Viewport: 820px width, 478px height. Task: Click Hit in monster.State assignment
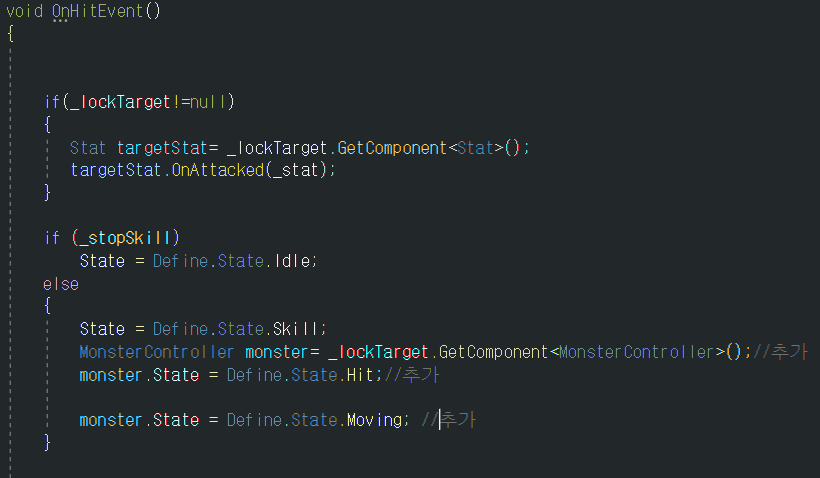point(360,375)
